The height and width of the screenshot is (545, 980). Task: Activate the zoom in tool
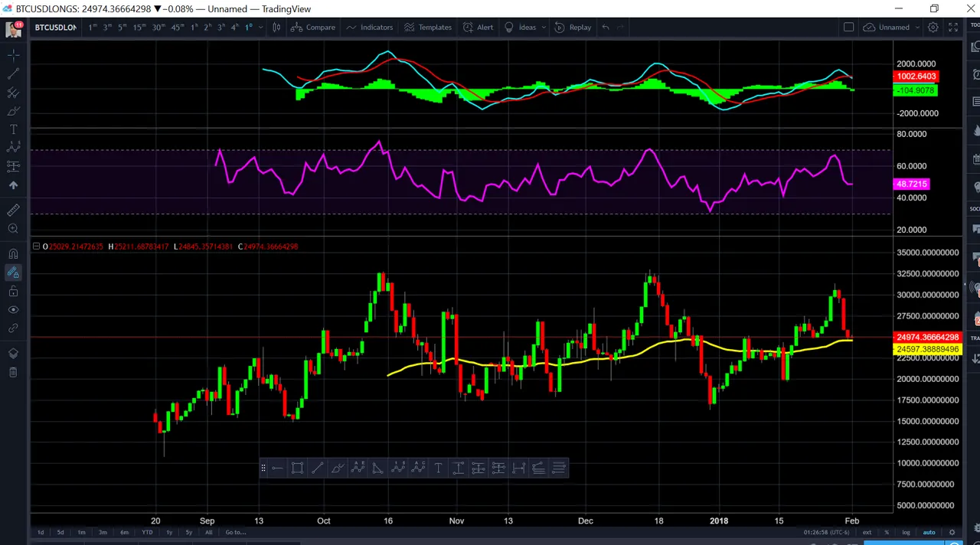(x=13, y=229)
